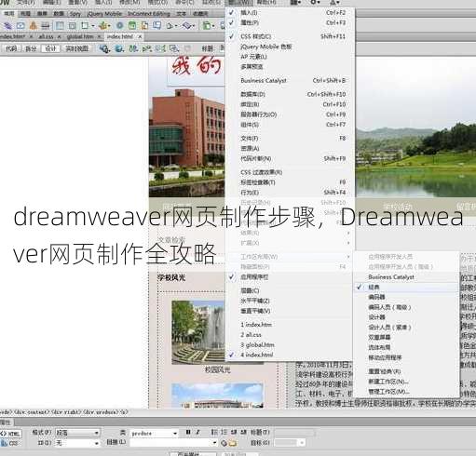476x456 pixels.
Task: Click Point to File target icon
Action: [x=224, y=443]
